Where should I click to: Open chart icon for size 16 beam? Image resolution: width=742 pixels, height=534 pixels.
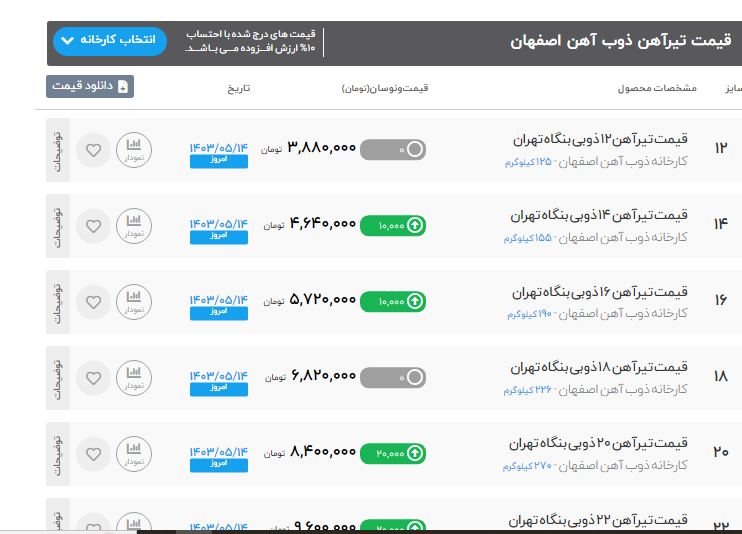134,302
